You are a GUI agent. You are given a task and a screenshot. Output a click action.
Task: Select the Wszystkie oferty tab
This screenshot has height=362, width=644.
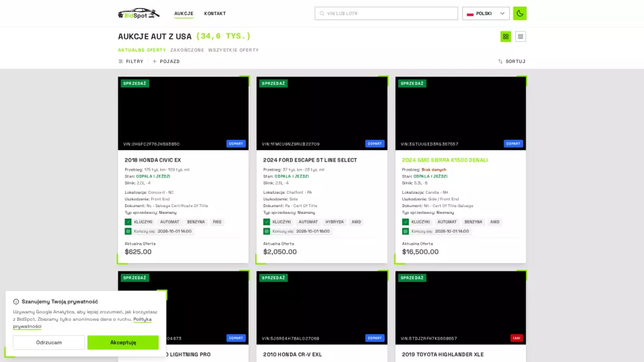[233, 50]
